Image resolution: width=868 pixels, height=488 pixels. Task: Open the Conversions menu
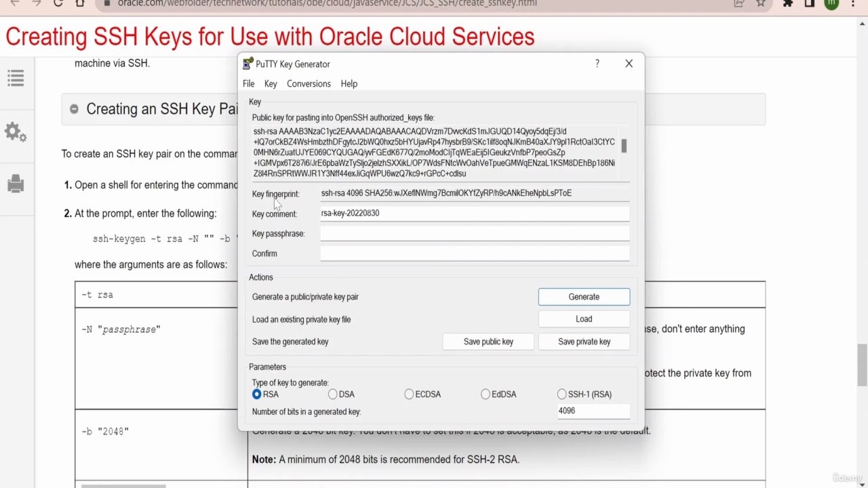point(309,84)
